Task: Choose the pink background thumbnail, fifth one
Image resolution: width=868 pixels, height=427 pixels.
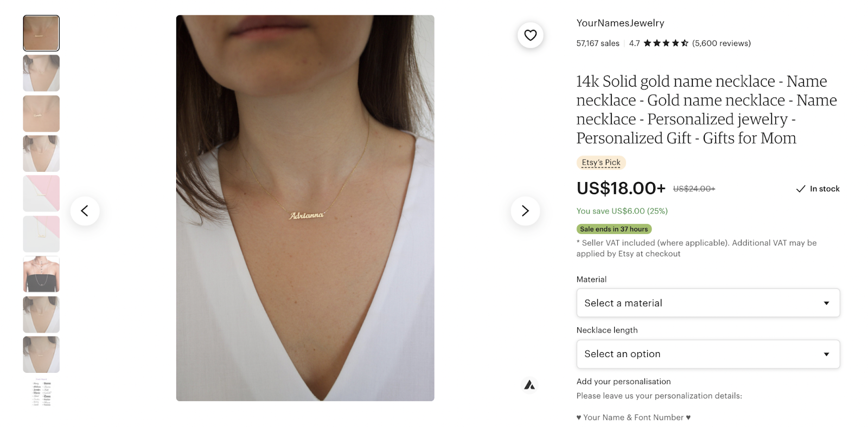Action: tap(41, 193)
